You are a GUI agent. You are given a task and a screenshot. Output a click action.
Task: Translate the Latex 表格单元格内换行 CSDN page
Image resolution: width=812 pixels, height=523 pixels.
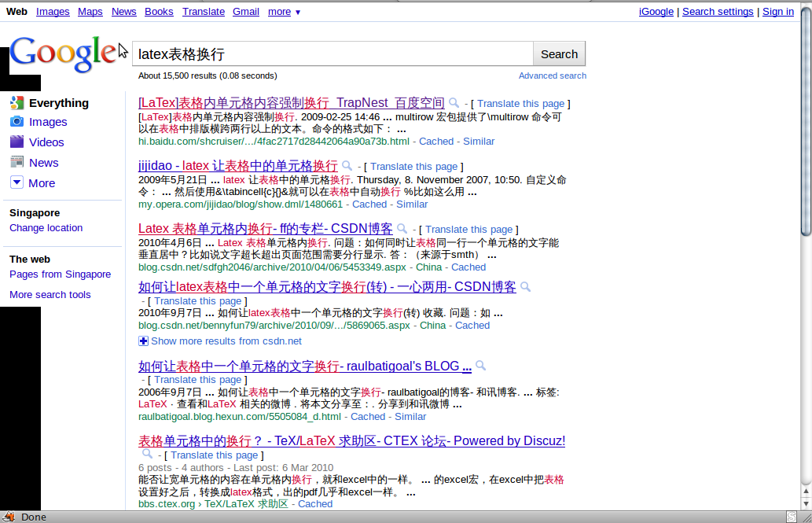[469, 229]
